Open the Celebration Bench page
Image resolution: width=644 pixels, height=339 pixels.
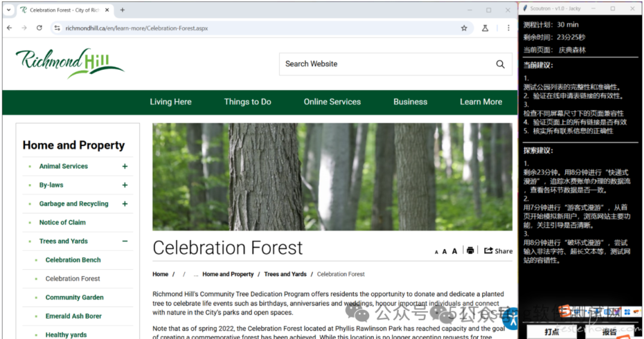(73, 260)
